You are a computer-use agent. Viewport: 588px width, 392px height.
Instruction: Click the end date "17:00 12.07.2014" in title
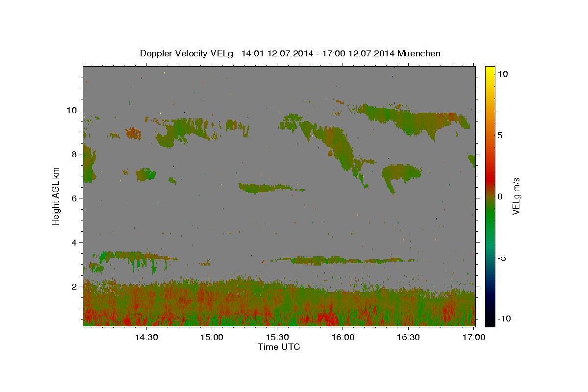click(359, 53)
